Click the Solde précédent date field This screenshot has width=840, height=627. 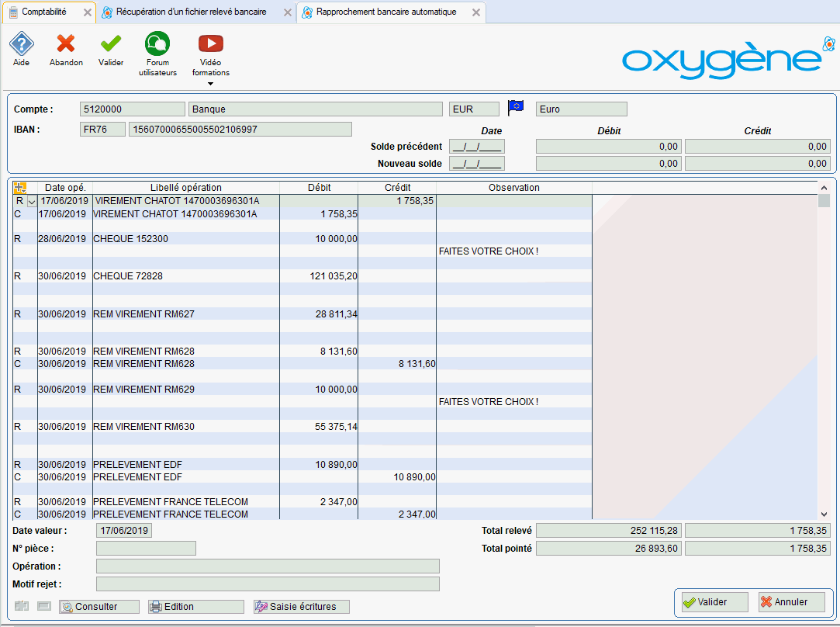click(x=476, y=146)
